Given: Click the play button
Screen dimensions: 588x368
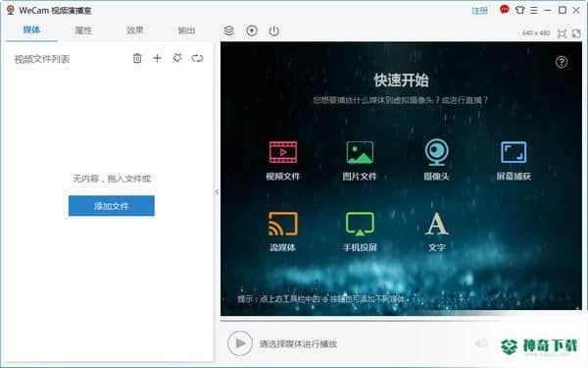Looking at the screenshot, I should 240,343.
